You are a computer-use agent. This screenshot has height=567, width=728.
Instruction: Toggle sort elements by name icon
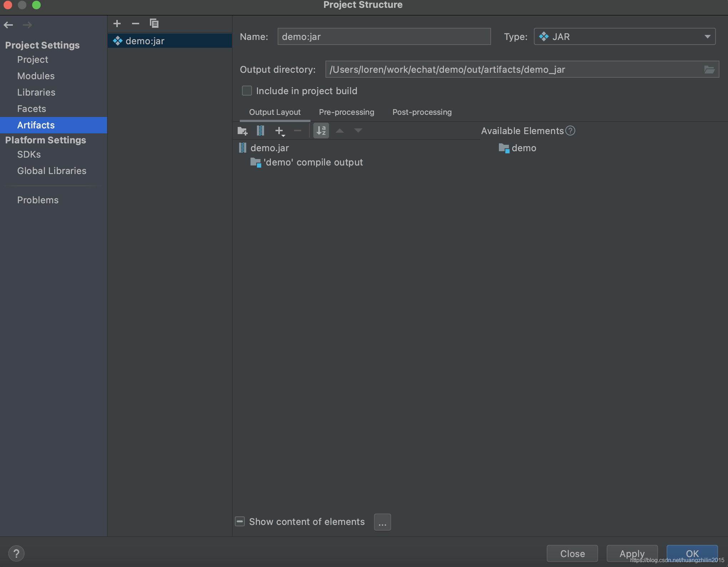click(321, 131)
